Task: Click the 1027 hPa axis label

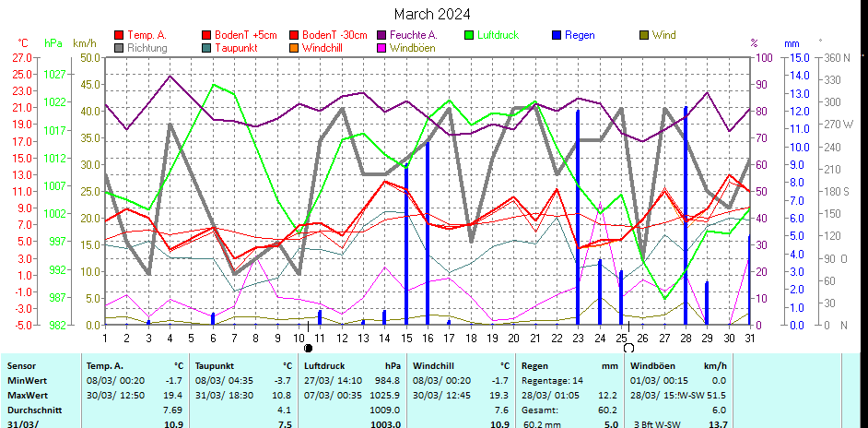Action: coord(54,75)
